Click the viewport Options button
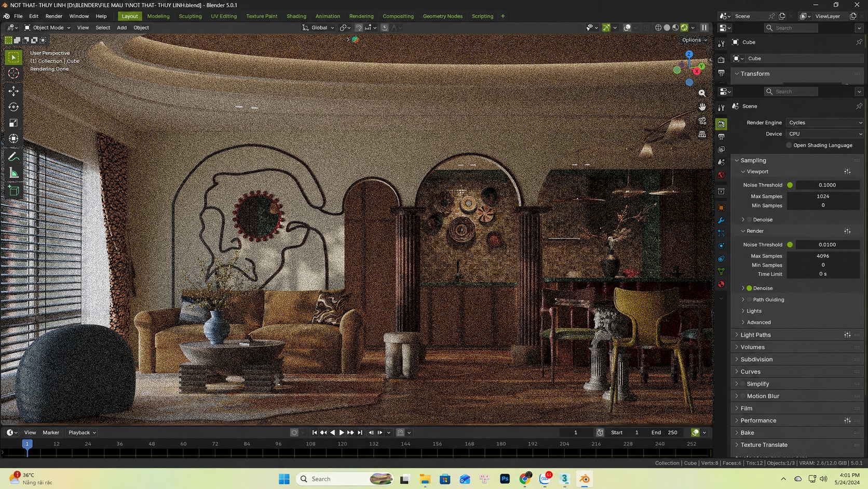Image resolution: width=868 pixels, height=489 pixels. point(694,40)
